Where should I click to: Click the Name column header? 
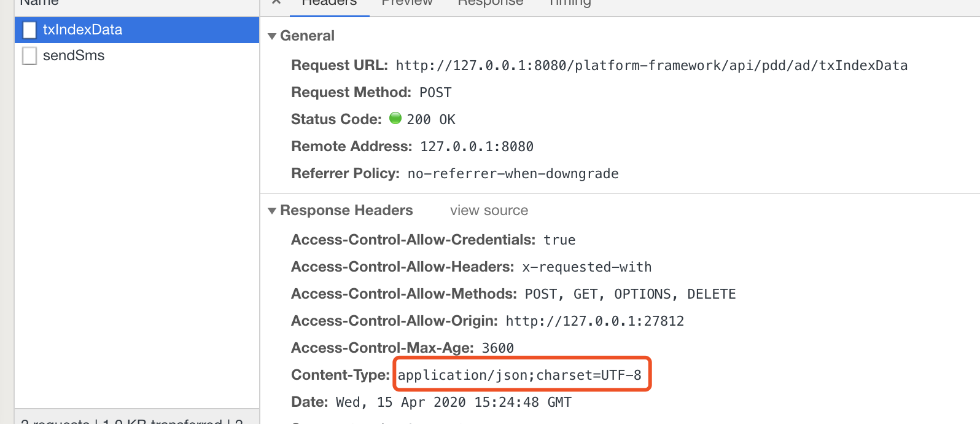coord(39,3)
